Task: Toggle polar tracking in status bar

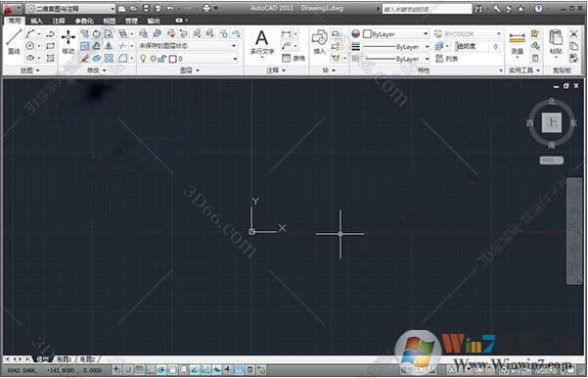Action: (x=161, y=370)
